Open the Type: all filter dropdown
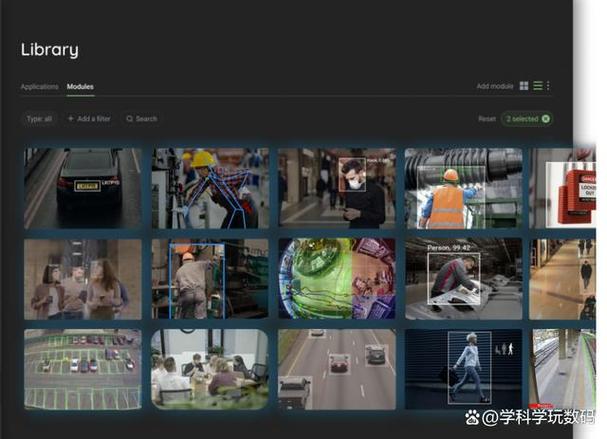The height and width of the screenshot is (439, 607). (39, 119)
